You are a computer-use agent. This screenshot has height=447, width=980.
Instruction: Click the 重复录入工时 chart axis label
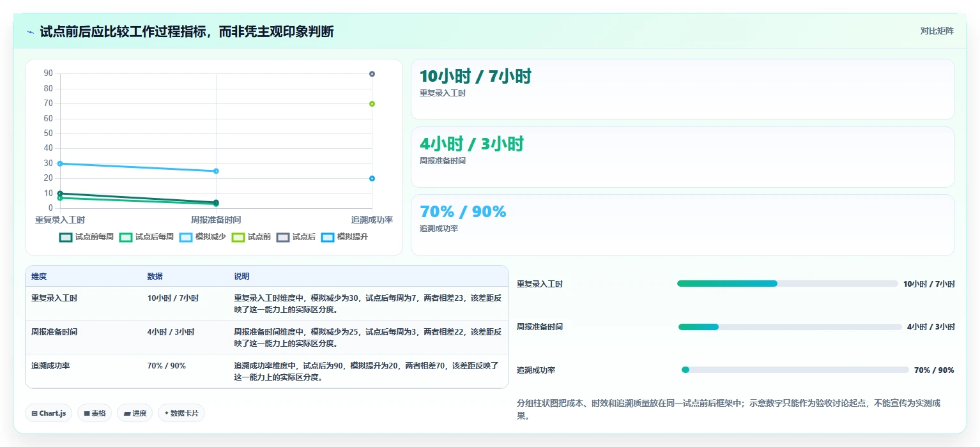(x=60, y=220)
